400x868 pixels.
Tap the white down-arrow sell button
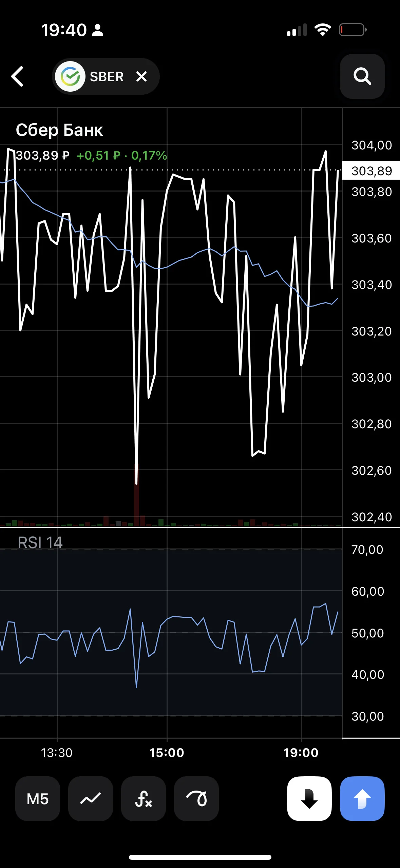(309, 799)
